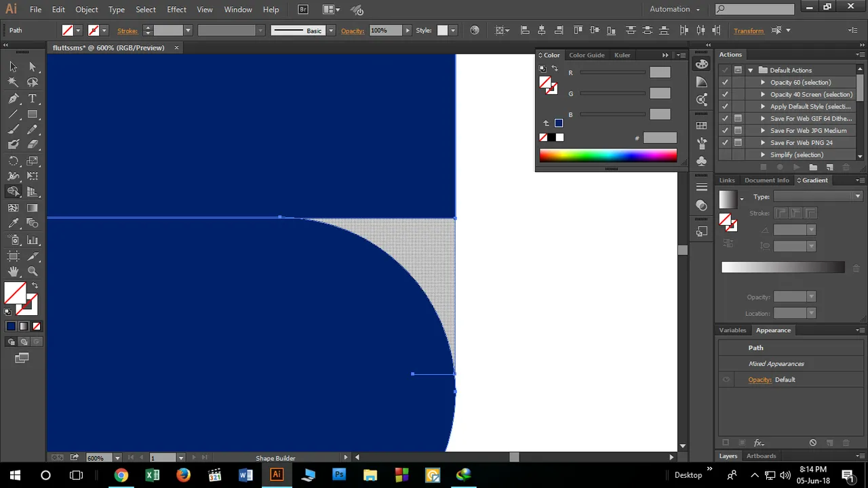Toggle checkmark for Apply Default Style action
Viewport: 868px width, 488px height.
pyautogui.click(x=726, y=106)
